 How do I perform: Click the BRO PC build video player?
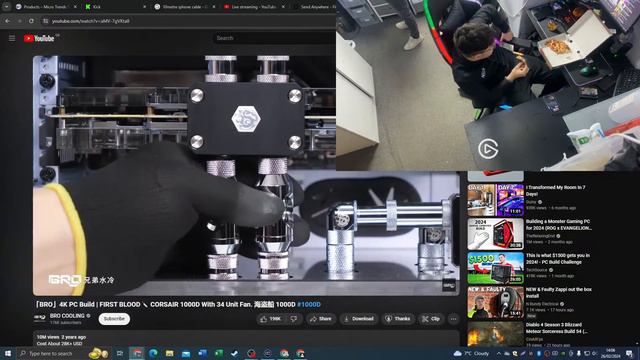[246, 176]
